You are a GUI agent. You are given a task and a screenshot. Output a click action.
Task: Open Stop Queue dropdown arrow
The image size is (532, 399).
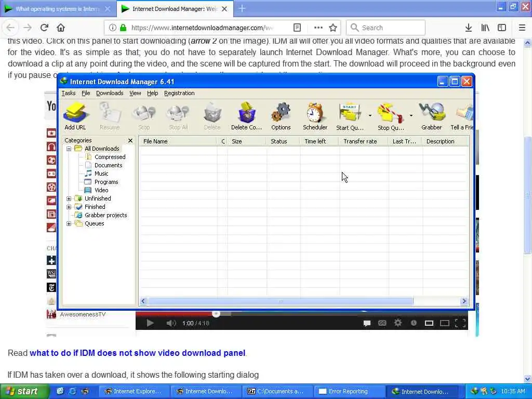tap(411, 116)
